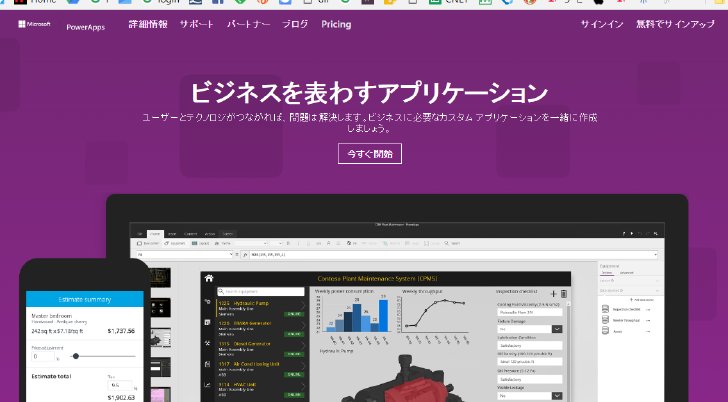Click the trash icon in inspection checklist
The height and width of the screenshot is (402, 728).
(x=564, y=294)
